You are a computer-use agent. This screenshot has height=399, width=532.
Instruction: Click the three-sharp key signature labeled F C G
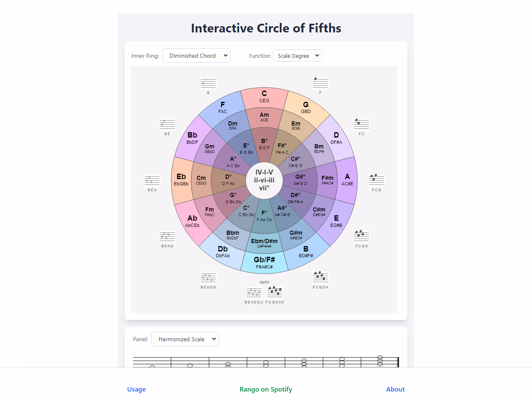pos(377,180)
